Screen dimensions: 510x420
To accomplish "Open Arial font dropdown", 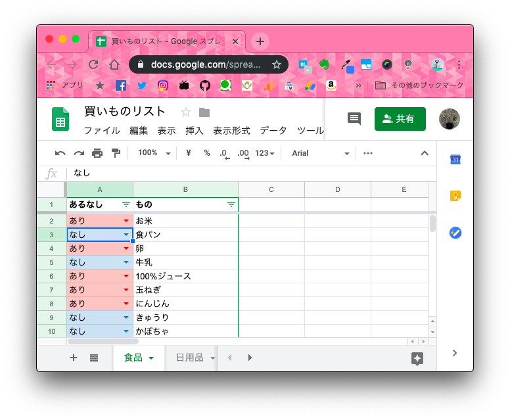I will click(x=320, y=153).
